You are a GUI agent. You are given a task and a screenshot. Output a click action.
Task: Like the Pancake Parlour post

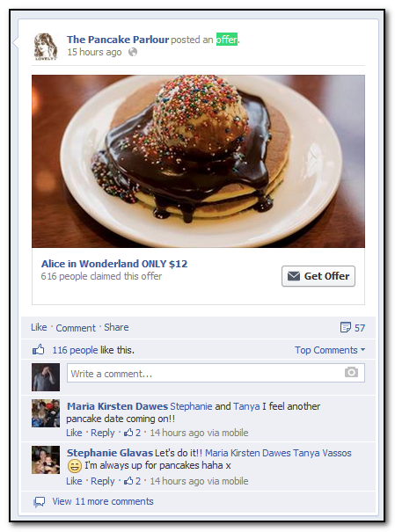(39, 327)
